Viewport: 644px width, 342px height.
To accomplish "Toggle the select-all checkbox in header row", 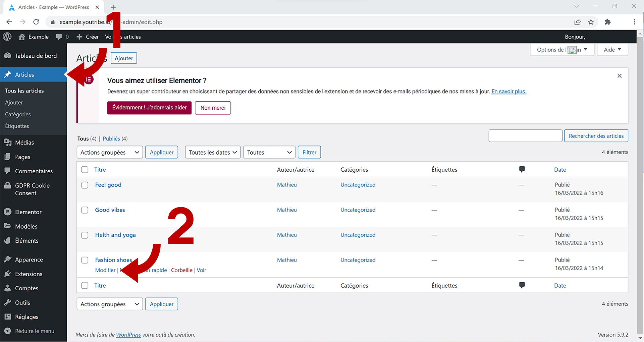I will 85,170.
